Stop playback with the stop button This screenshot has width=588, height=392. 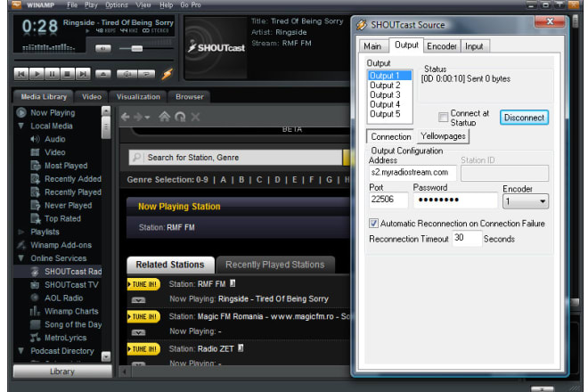pos(67,74)
